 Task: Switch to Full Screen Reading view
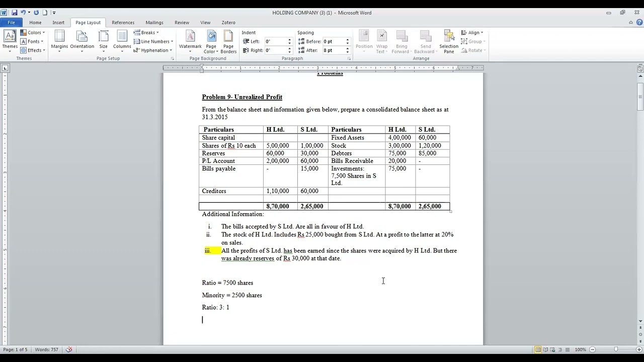(545, 349)
